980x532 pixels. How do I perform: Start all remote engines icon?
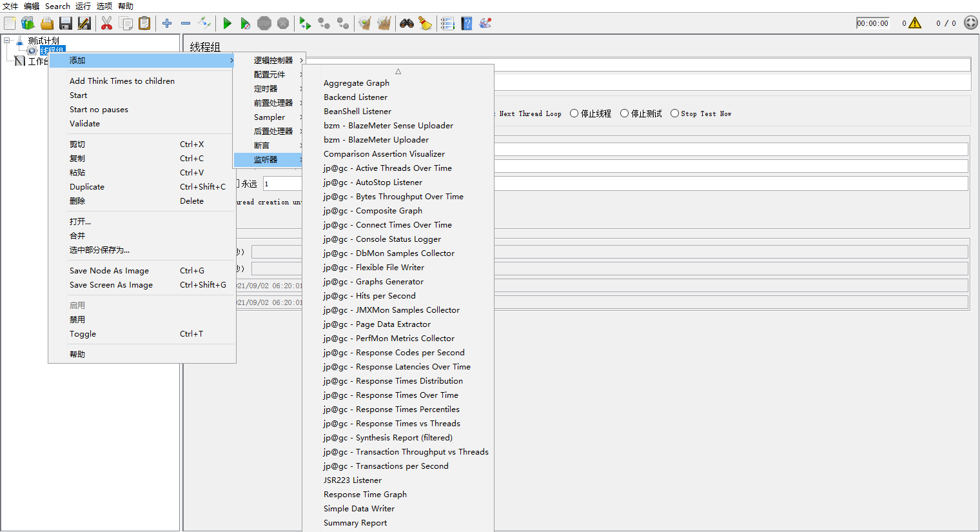coord(306,23)
